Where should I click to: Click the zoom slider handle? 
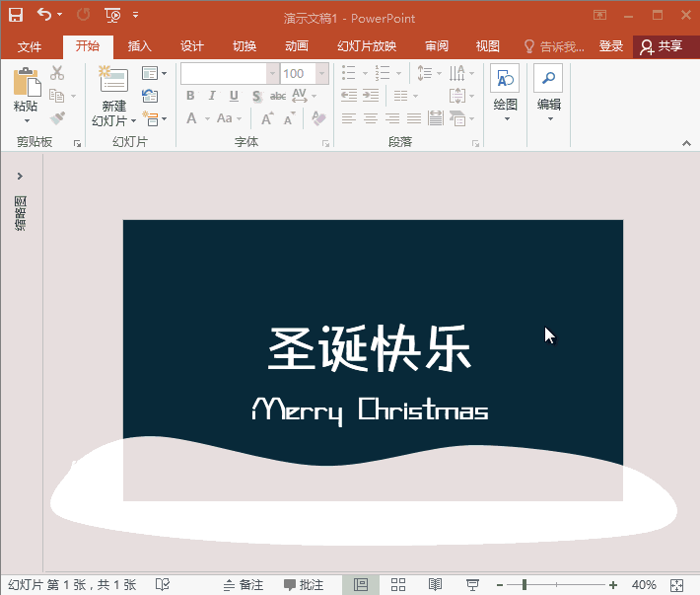coord(525,585)
